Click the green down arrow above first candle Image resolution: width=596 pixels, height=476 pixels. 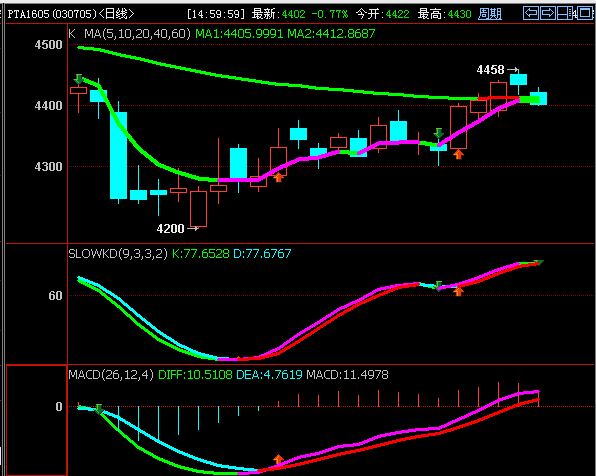click(x=79, y=79)
